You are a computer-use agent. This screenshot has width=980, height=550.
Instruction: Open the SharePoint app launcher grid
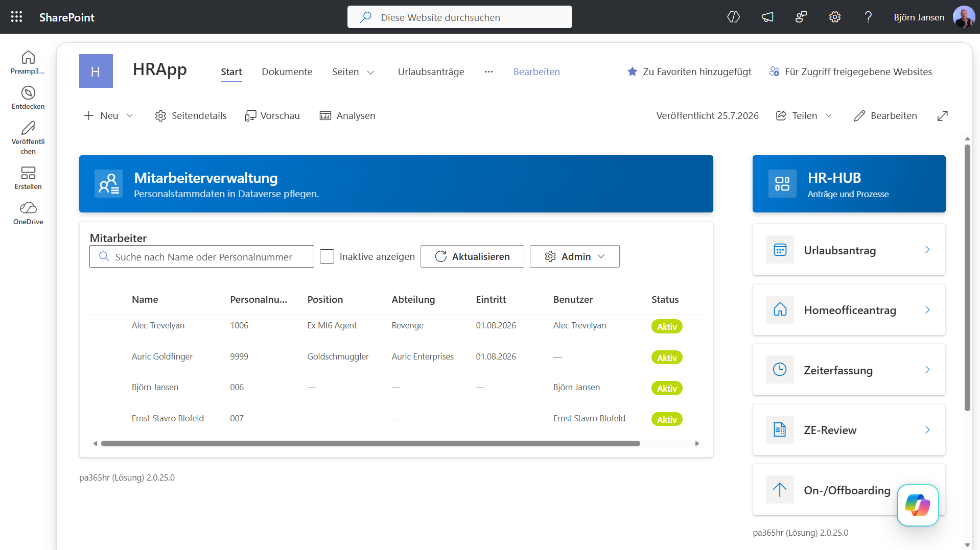[x=16, y=17]
